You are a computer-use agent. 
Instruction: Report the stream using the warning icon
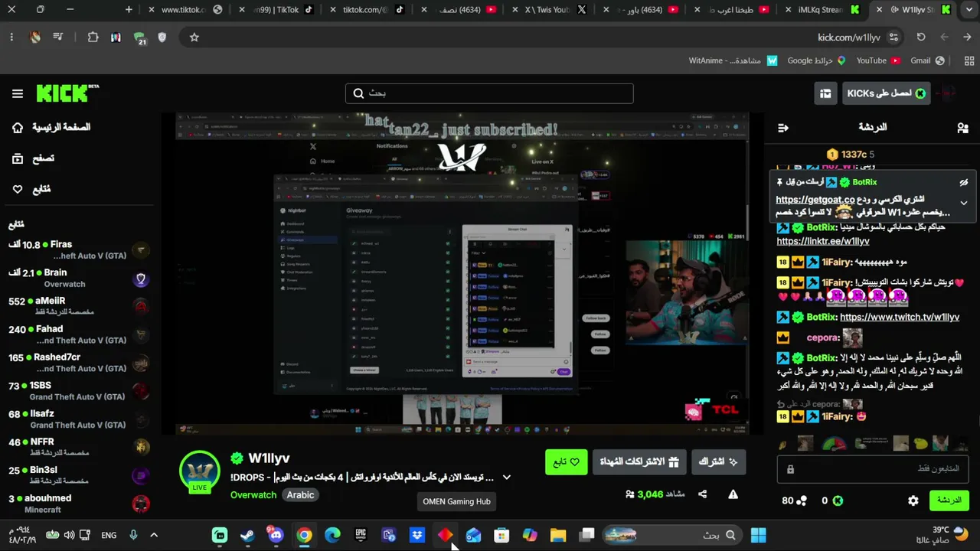pos(733,494)
